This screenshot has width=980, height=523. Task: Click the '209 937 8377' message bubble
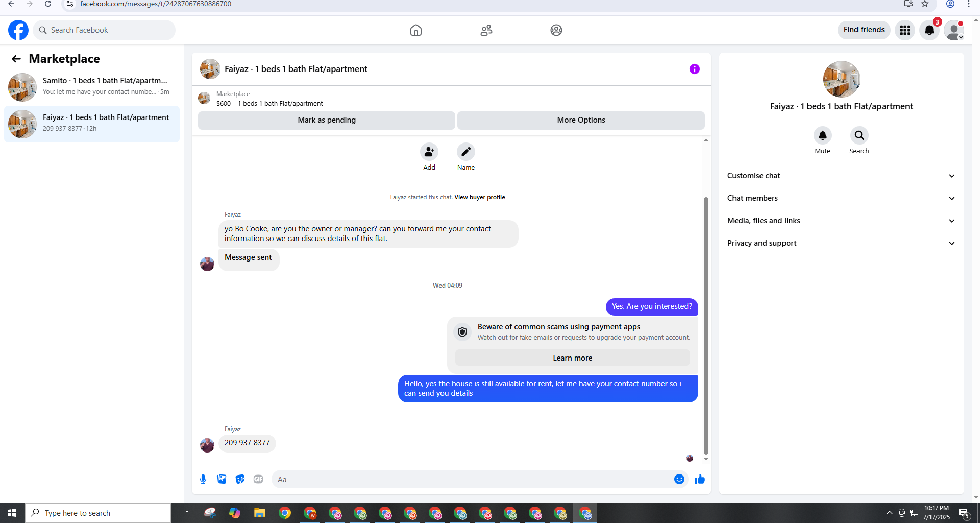(247, 443)
